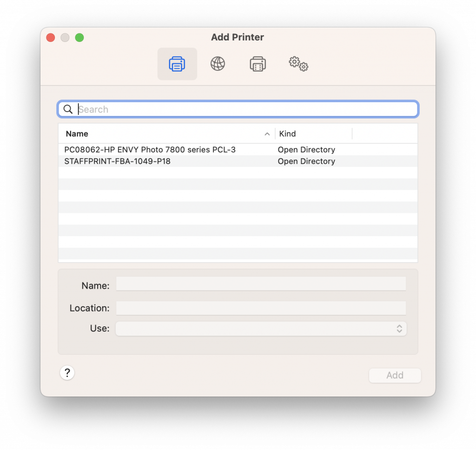Open the Use printer driver dropdown
This screenshot has width=476, height=450.
tap(260, 328)
